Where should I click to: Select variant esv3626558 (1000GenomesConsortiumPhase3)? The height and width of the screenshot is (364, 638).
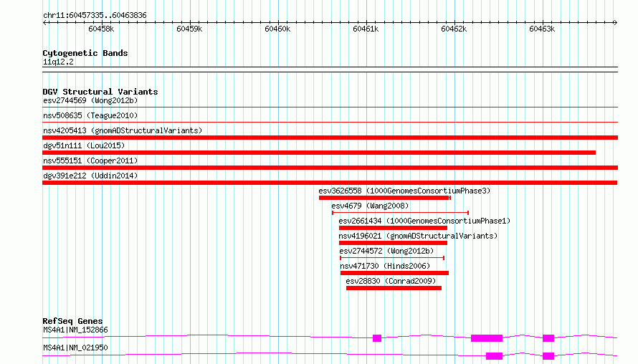pos(404,191)
